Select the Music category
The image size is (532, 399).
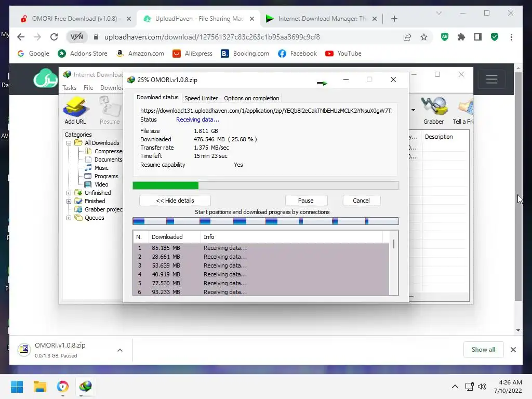[x=97, y=168]
